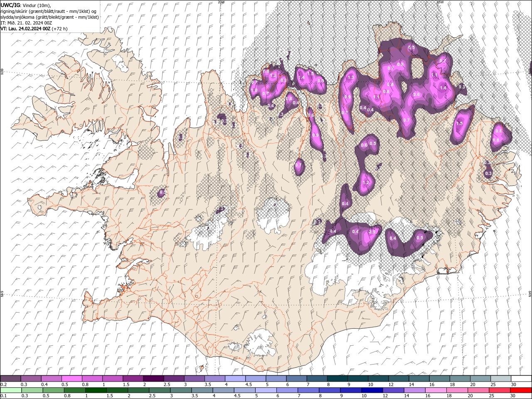This screenshot has height=399, width=532.
Task: Click the 25 swatch in lower legend row
Action: (x=500, y=390)
